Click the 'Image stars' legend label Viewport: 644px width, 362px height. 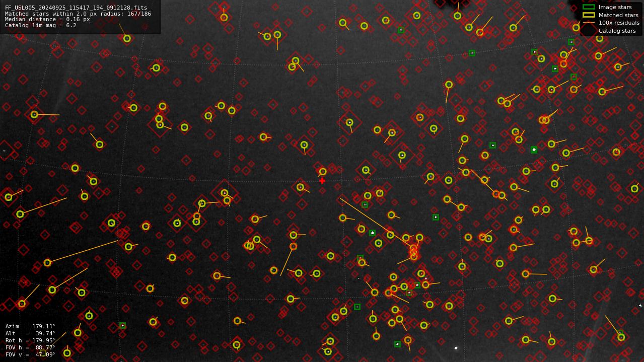point(615,7)
